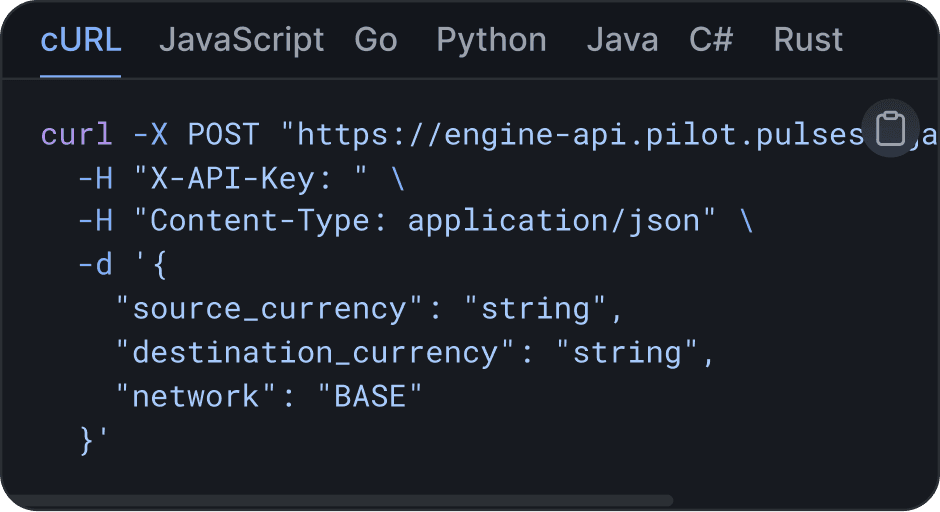The image size is (940, 512).
Task: Click the "Content-Type: application/json" line
Action: pos(415,221)
